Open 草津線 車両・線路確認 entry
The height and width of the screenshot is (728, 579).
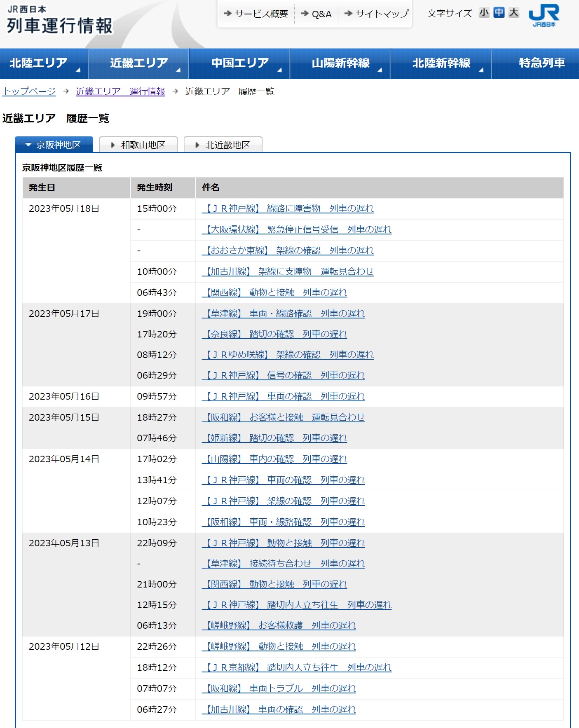pyautogui.click(x=283, y=314)
